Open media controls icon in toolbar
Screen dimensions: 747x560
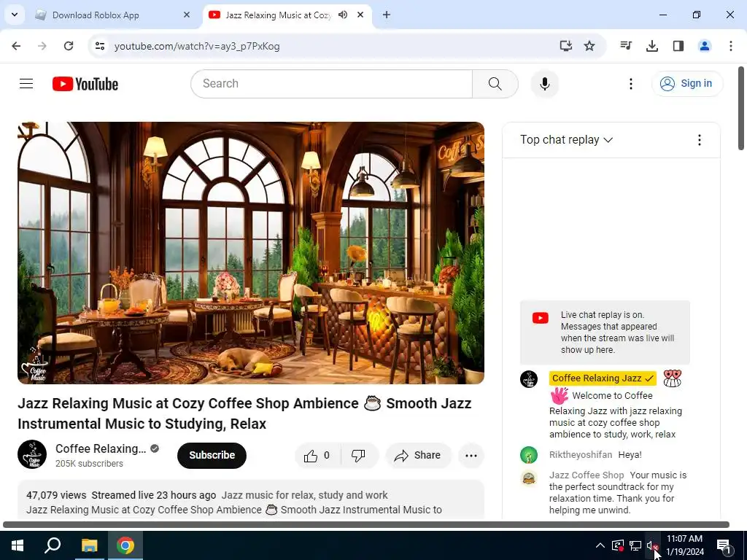tap(626, 46)
